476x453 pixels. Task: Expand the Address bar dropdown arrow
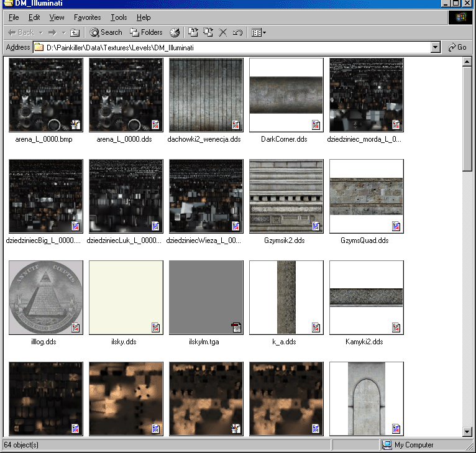pyautogui.click(x=435, y=47)
